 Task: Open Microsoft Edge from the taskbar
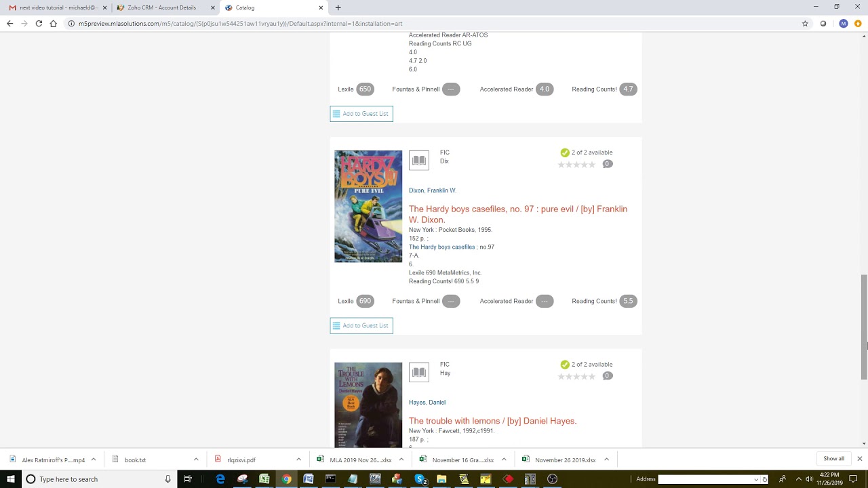click(220, 479)
